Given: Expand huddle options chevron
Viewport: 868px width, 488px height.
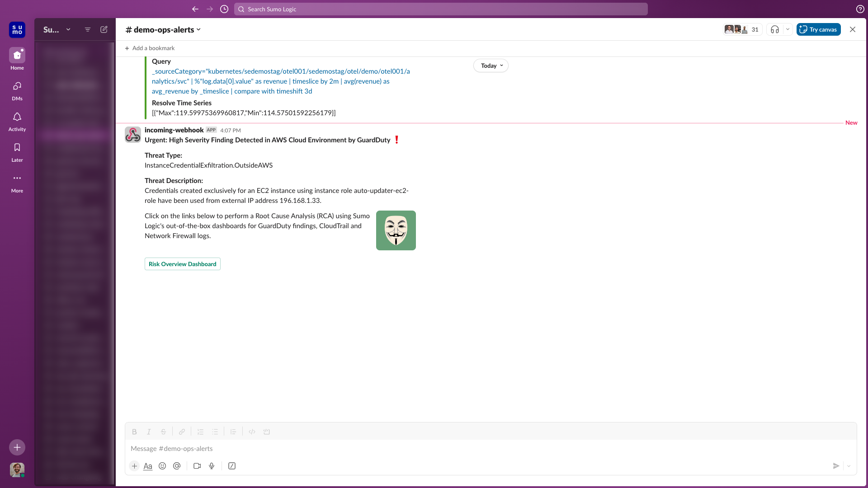Looking at the screenshot, I should (788, 30).
